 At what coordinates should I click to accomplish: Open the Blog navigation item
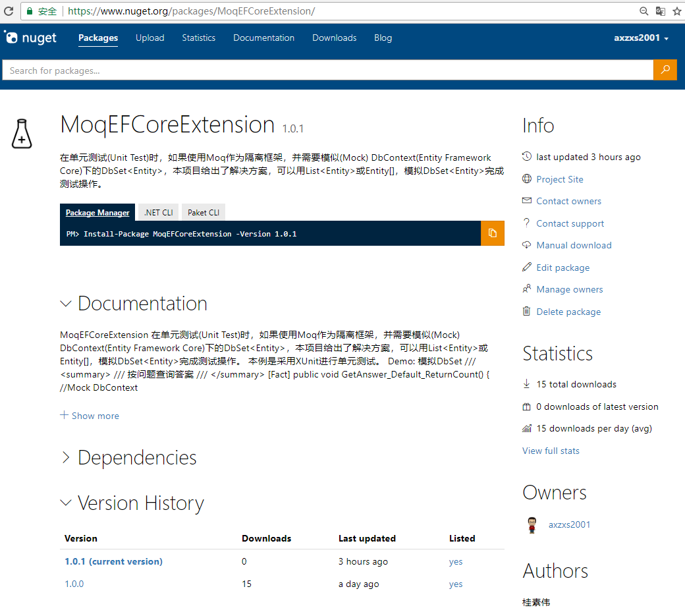[383, 38]
